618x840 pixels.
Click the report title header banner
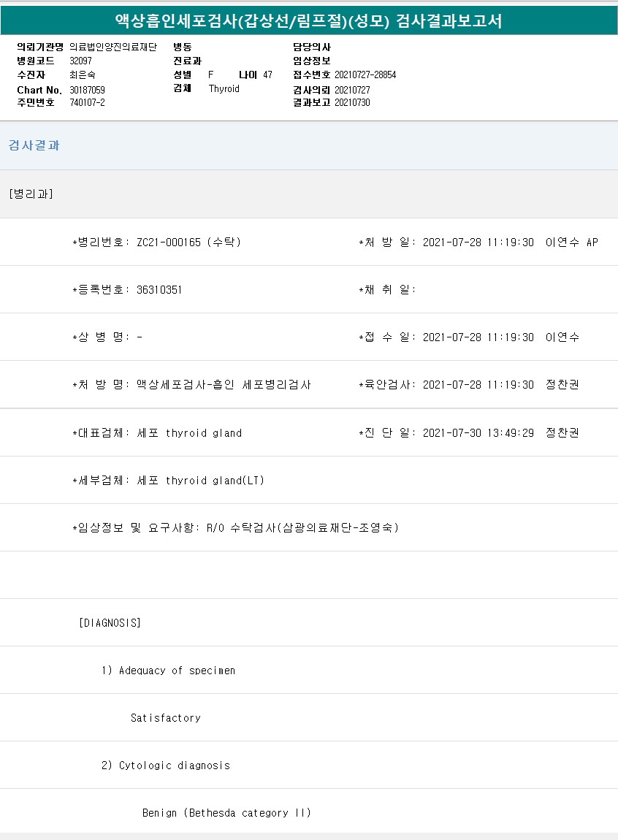click(309, 20)
